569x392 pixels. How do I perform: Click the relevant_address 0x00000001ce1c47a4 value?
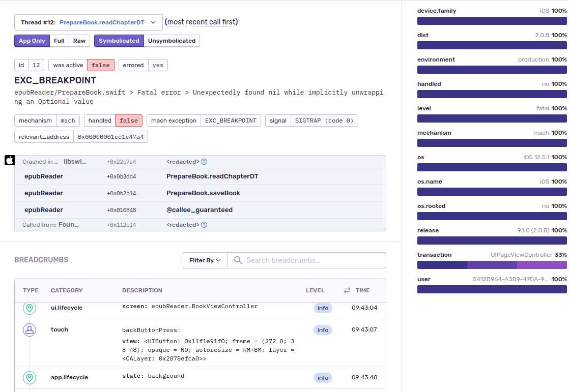[x=110, y=137]
